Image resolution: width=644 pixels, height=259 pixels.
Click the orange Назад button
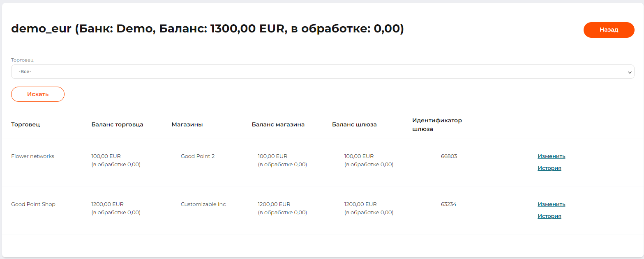[609, 30]
